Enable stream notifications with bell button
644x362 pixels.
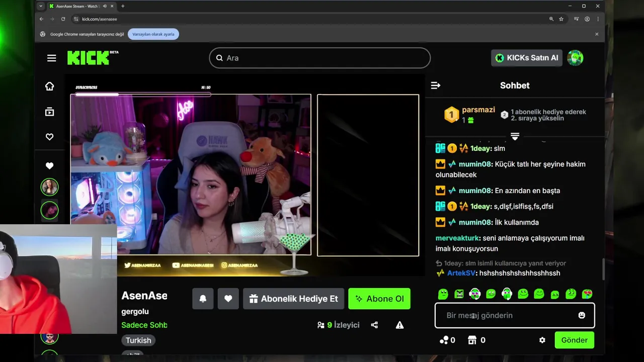(x=203, y=299)
